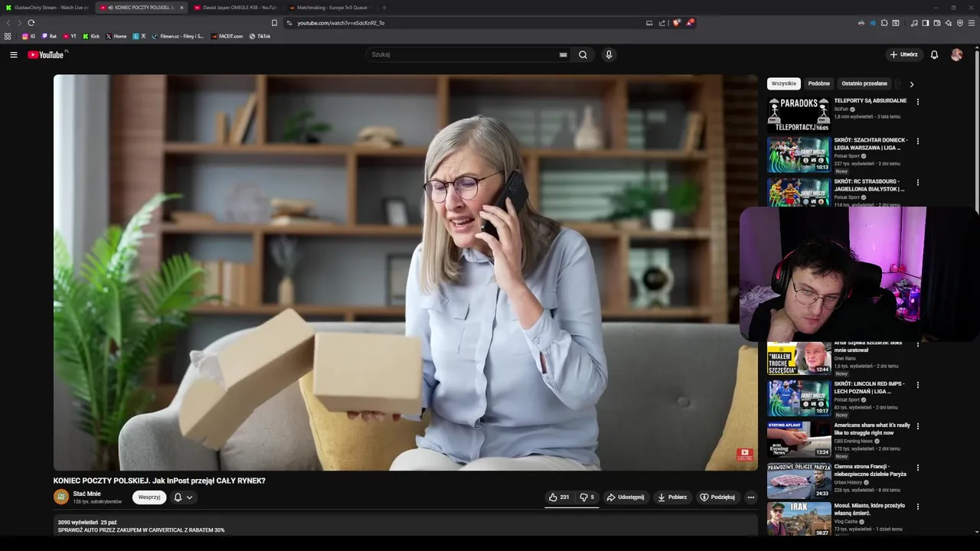The image size is (980, 551).
Task: Open the Kick bookmark
Action: (x=91, y=36)
